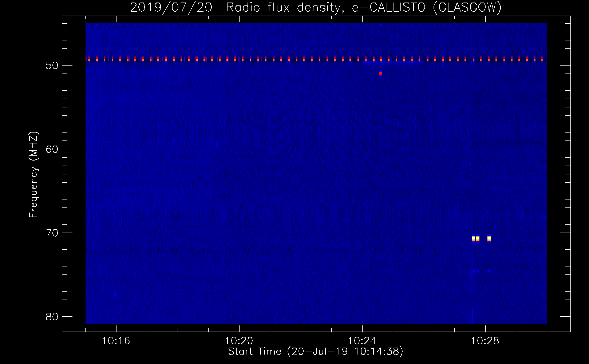The height and width of the screenshot is (364, 589).
Task: Select the 'Frequency (MHZ)' y-axis label
Action: click(x=33, y=175)
